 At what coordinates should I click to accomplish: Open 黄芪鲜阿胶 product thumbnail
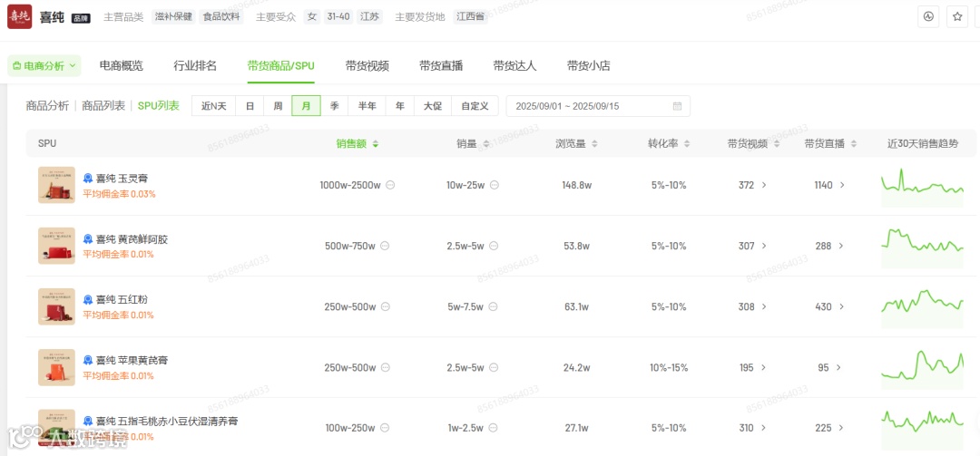click(x=56, y=246)
